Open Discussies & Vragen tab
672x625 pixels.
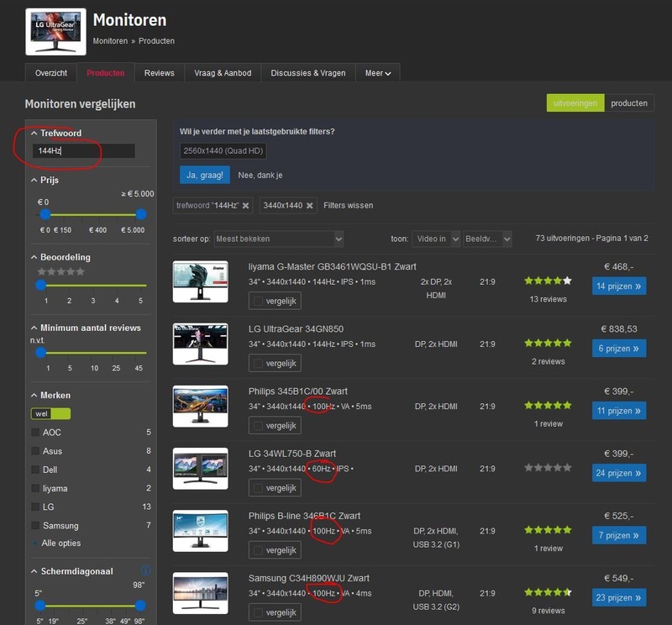[x=308, y=73]
